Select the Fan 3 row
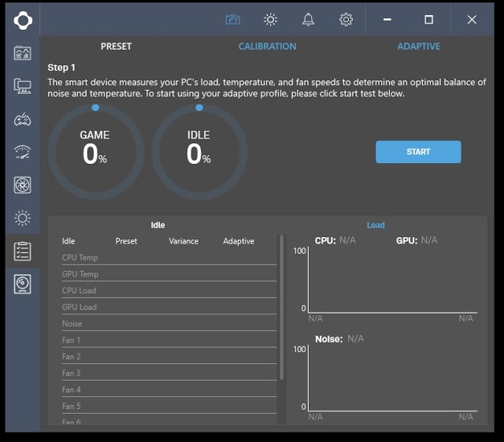Screen dimensions: 504x442 [169, 373]
